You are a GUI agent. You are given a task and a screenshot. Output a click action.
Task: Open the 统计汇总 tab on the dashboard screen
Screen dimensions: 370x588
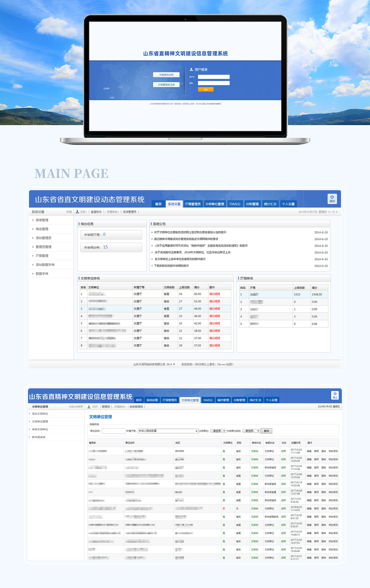270,204
